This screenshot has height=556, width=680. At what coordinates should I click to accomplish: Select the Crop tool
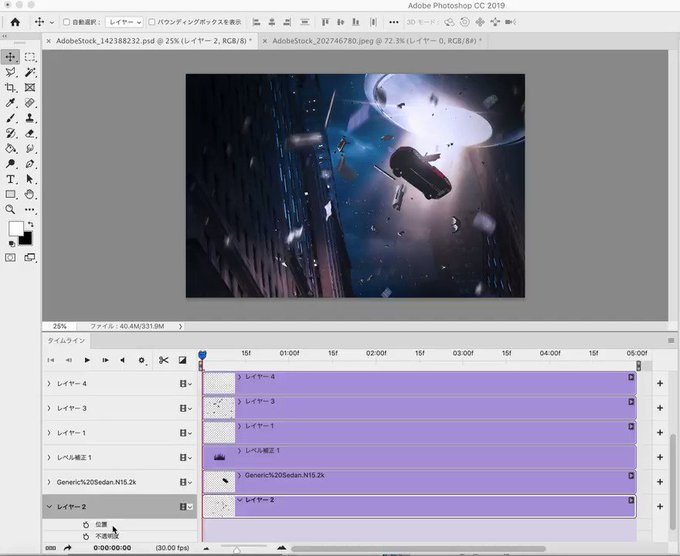point(10,88)
